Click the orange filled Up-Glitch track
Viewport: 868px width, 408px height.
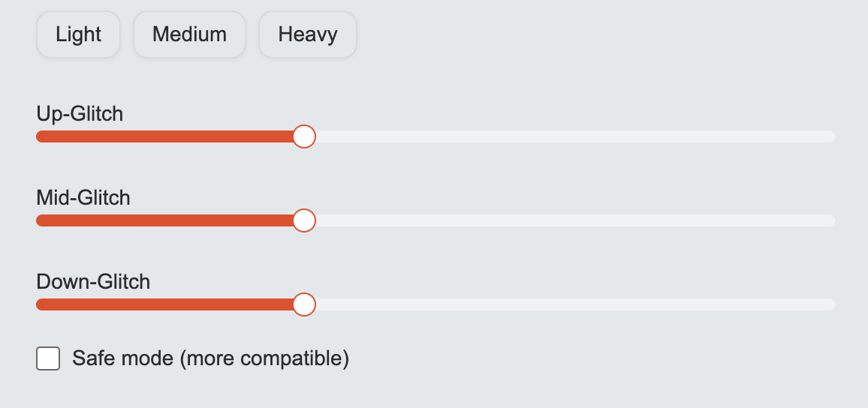(165, 136)
